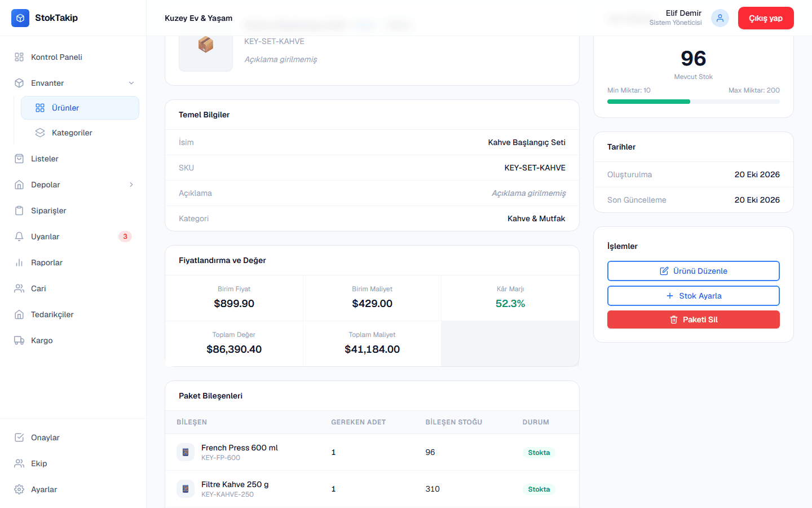Expand the Depolar submenu arrow
This screenshot has width=812, height=508.
pyautogui.click(x=131, y=185)
